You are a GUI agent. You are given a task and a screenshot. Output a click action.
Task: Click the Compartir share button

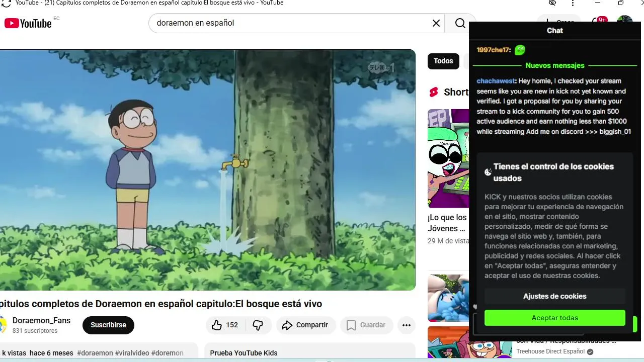click(x=305, y=325)
